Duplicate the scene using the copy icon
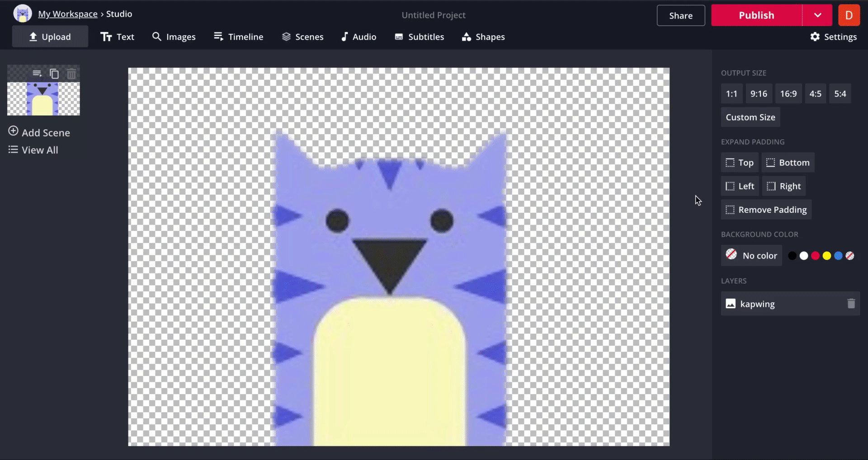The height and width of the screenshot is (460, 868). [x=54, y=74]
